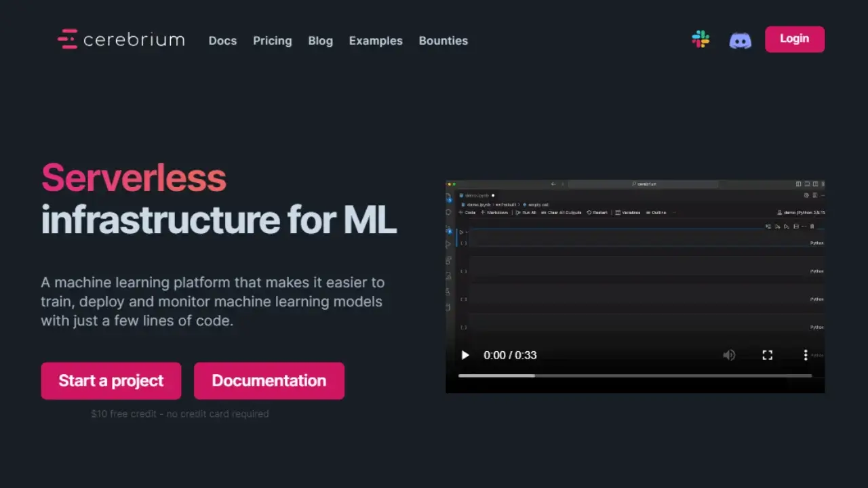
Task: Play the demo video
Action: point(465,355)
